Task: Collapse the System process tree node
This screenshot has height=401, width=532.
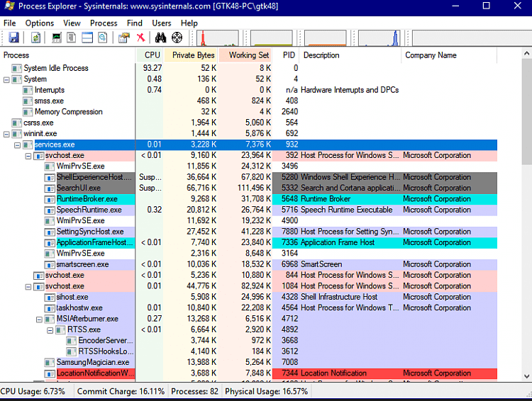Action: coord(6,80)
